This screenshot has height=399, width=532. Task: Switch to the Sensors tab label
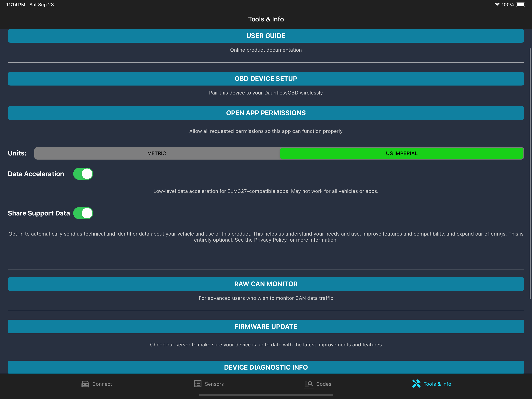click(x=214, y=384)
